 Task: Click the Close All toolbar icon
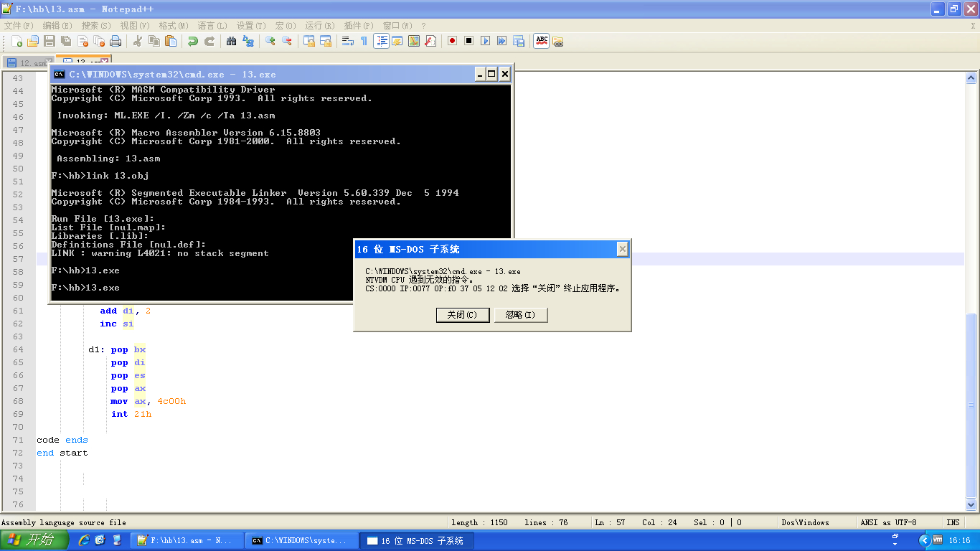coord(99,41)
